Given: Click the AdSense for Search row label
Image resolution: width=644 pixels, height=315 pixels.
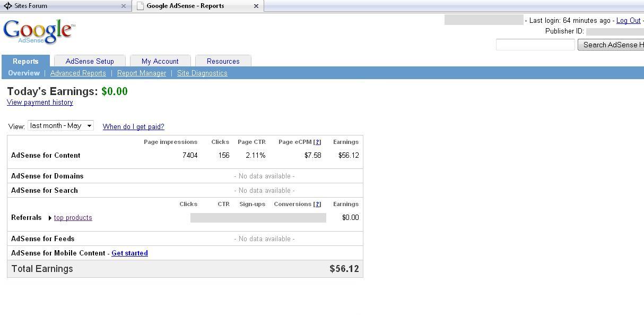Looking at the screenshot, I should click(45, 191).
